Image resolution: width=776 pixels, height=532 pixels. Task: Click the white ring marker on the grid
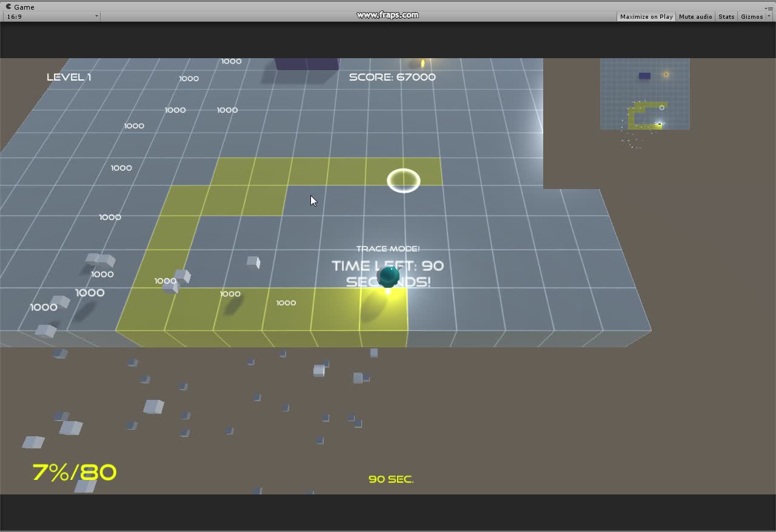[404, 181]
